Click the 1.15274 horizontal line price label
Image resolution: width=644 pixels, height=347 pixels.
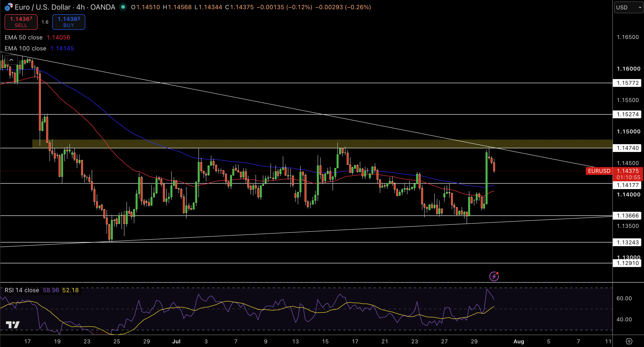pos(627,115)
